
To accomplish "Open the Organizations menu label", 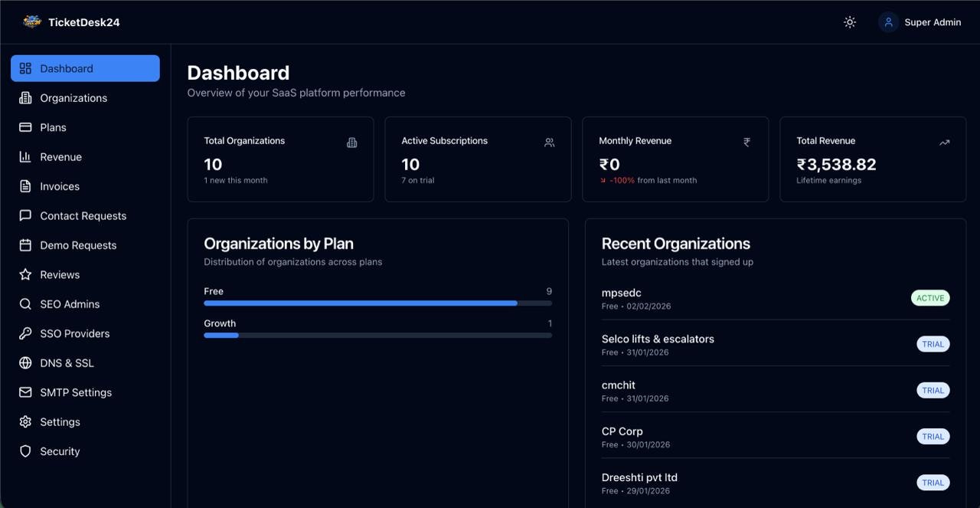I will point(73,98).
